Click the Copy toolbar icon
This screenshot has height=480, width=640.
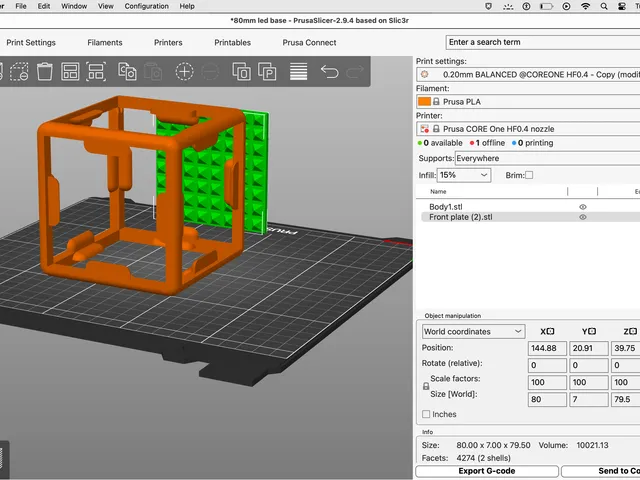click(127, 71)
